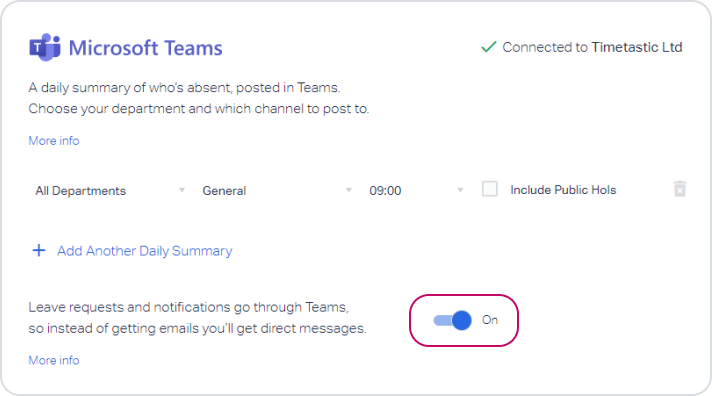Open the General channel dropdown

coord(277,190)
